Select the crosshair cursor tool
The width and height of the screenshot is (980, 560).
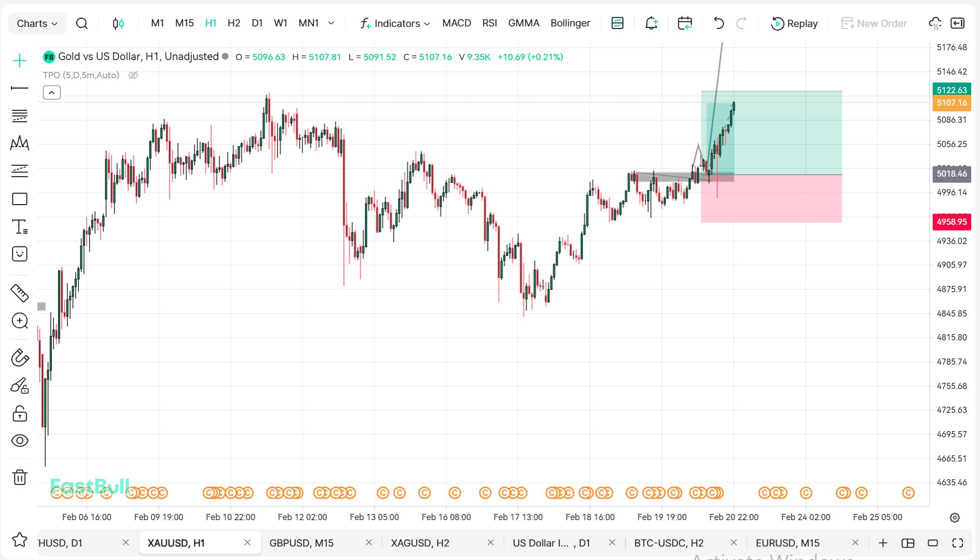[20, 61]
